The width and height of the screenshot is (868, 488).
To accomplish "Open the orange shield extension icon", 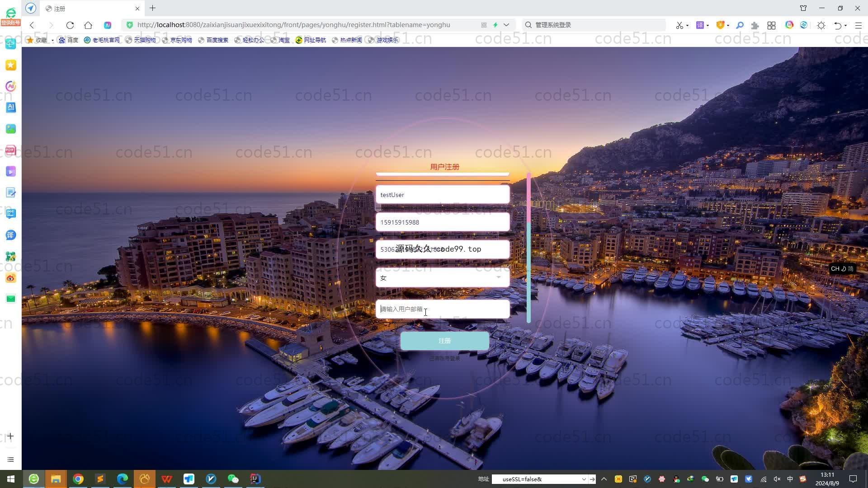I will 720,25.
